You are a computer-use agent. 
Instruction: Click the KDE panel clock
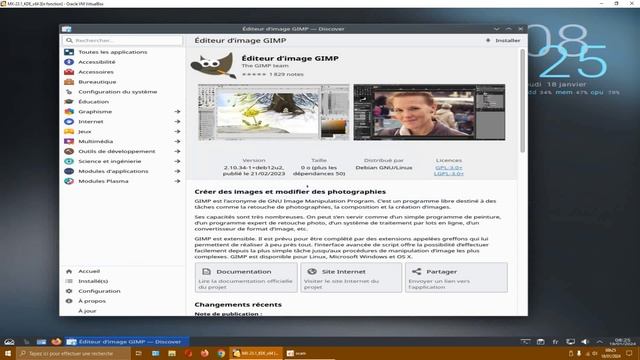[622, 342]
